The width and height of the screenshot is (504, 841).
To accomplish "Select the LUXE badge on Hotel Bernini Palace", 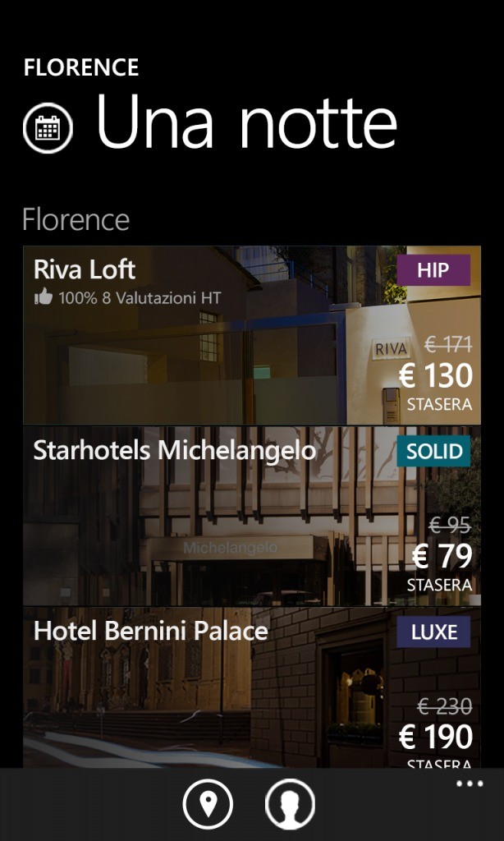I will coord(433,632).
